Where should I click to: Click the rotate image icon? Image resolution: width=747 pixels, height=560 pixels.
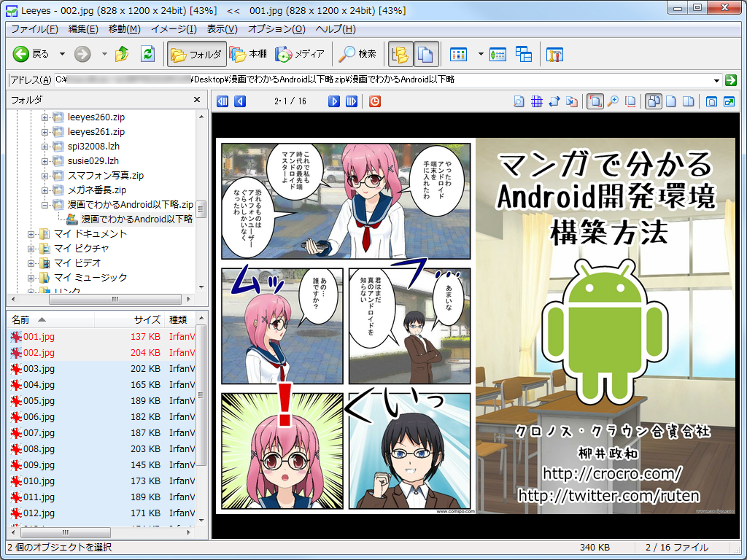click(x=554, y=101)
